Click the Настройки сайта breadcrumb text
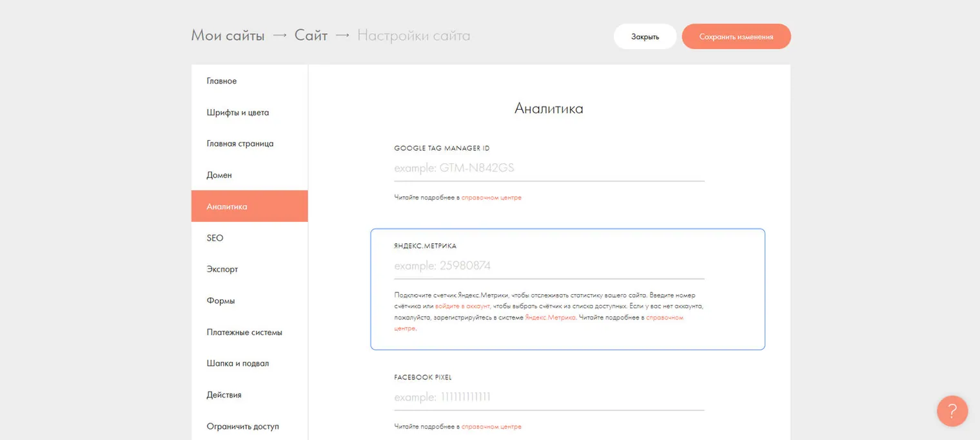Image resolution: width=980 pixels, height=440 pixels. point(413,35)
